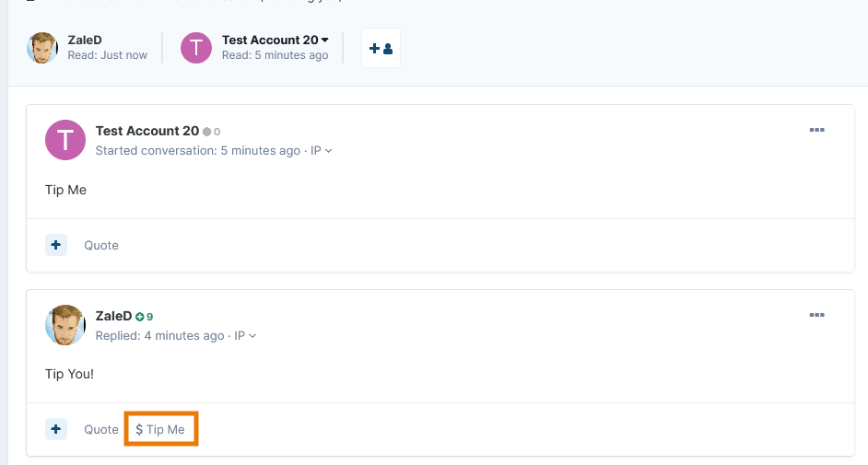
Task: Click multiquote plus on ZaleD's reply
Action: pyautogui.click(x=56, y=429)
